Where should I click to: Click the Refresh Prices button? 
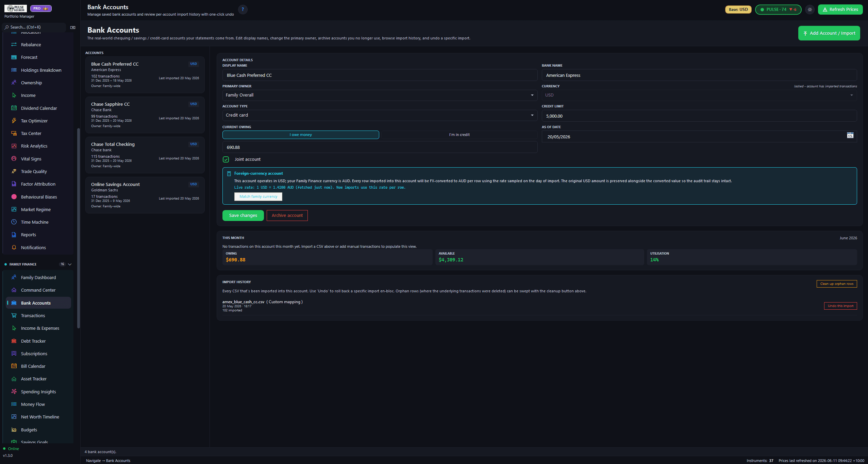point(840,10)
